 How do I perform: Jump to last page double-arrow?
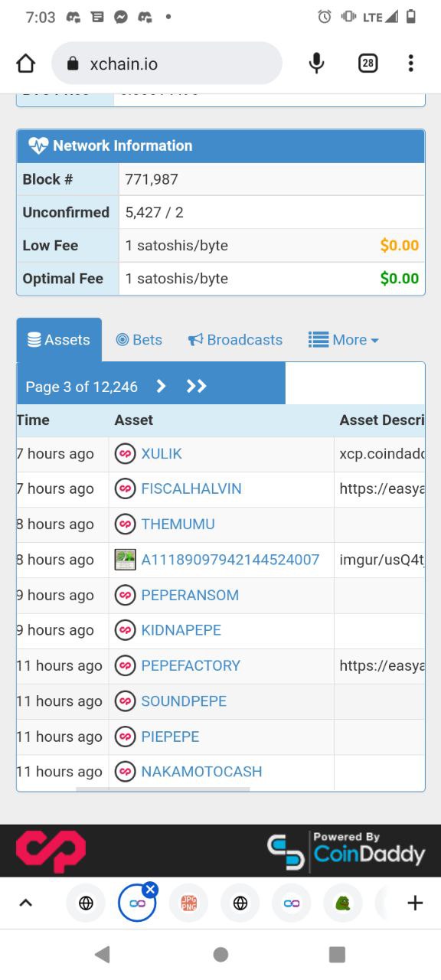pyautogui.click(x=197, y=387)
